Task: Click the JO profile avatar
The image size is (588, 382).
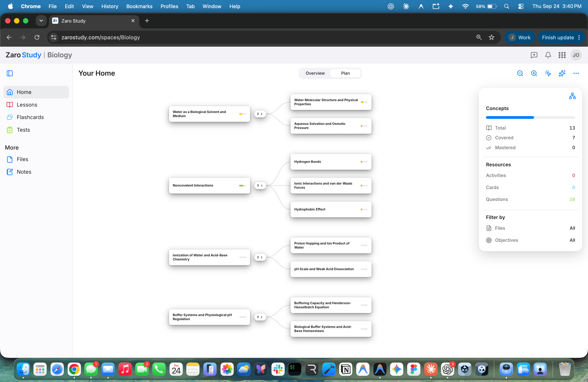Action: point(576,55)
